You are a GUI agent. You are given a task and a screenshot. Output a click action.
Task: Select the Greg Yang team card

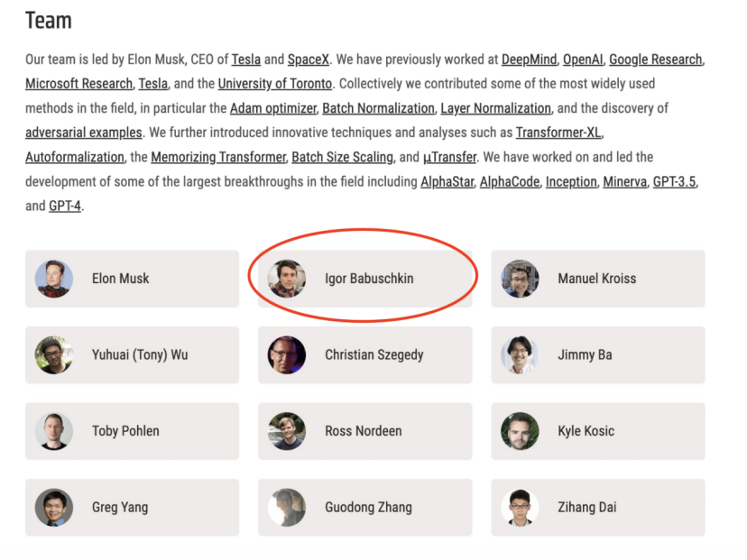[132, 508]
